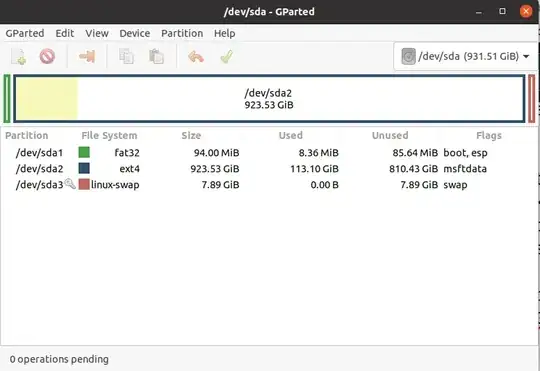Open the /dev/sda device dropdown
540x371 pixels.
point(466,56)
